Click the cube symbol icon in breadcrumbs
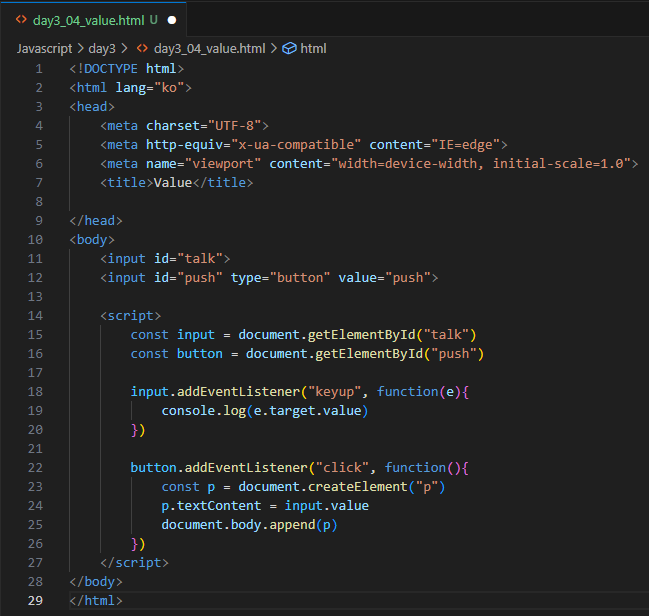This screenshot has width=649, height=616. click(x=289, y=48)
